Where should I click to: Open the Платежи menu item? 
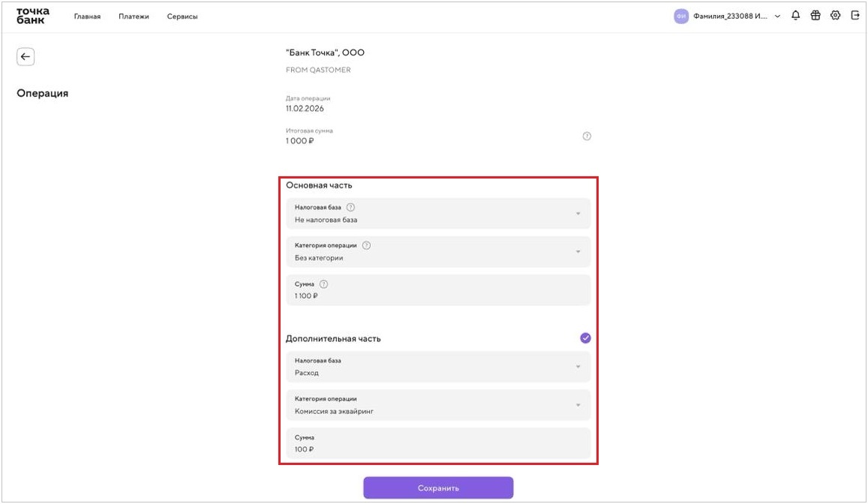tap(134, 16)
